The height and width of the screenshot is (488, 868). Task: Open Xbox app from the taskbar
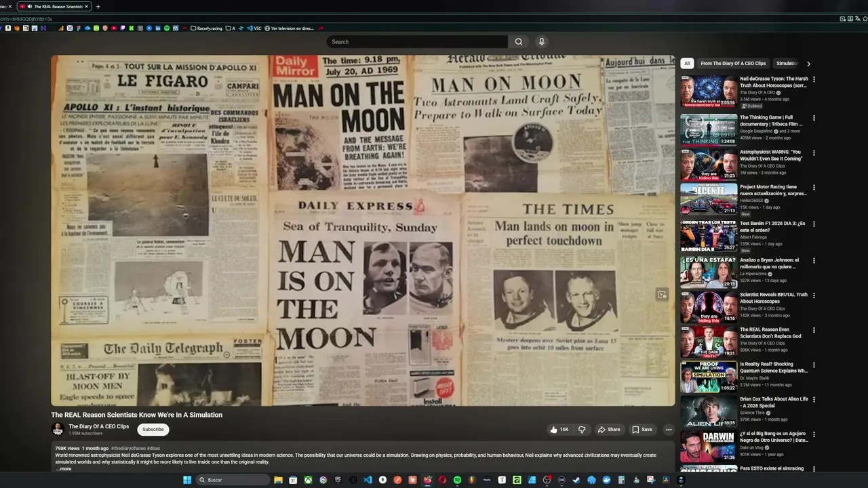(x=308, y=480)
